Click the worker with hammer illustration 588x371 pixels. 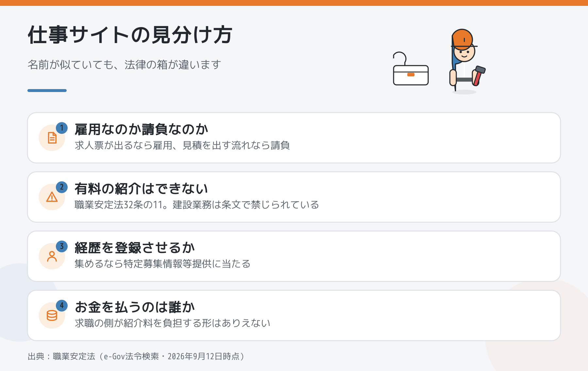pos(467,61)
